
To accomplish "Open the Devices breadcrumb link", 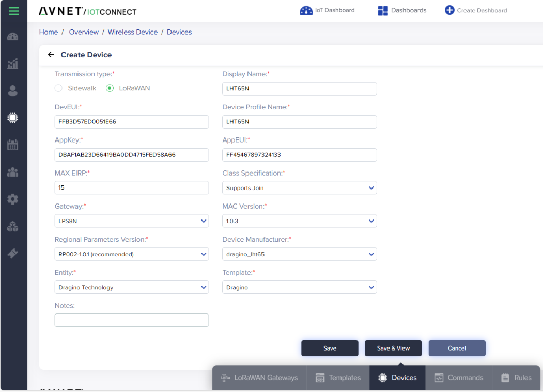I will tap(179, 32).
